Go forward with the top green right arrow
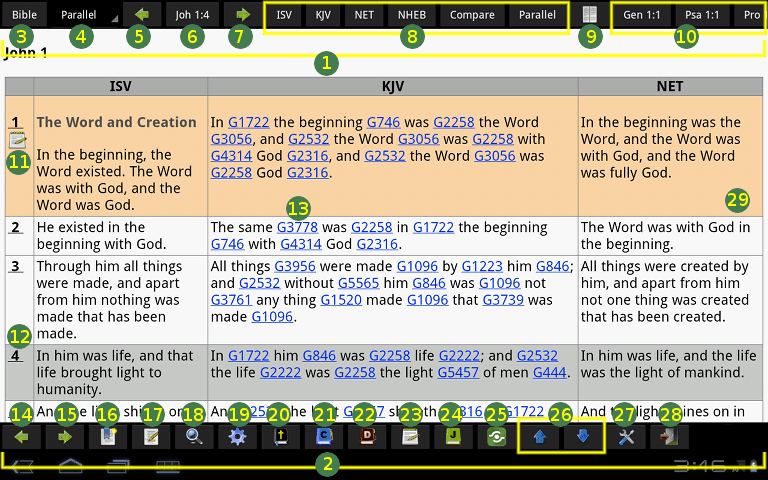 [x=242, y=15]
